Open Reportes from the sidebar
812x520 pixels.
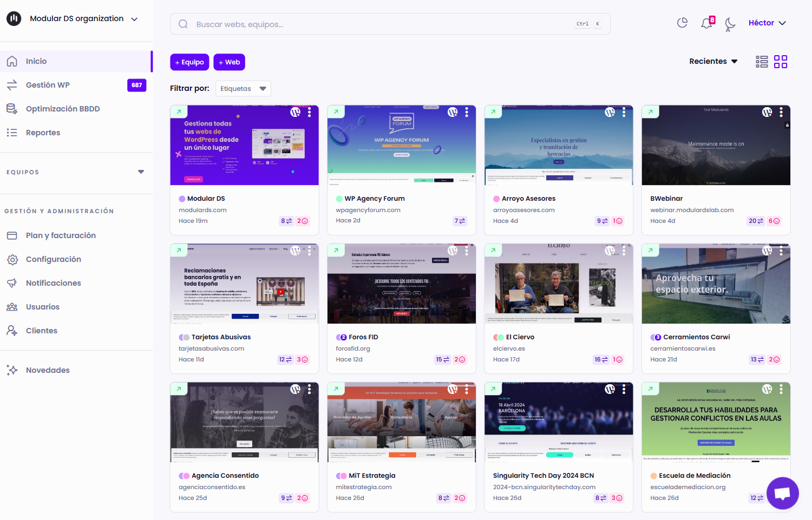(x=43, y=133)
